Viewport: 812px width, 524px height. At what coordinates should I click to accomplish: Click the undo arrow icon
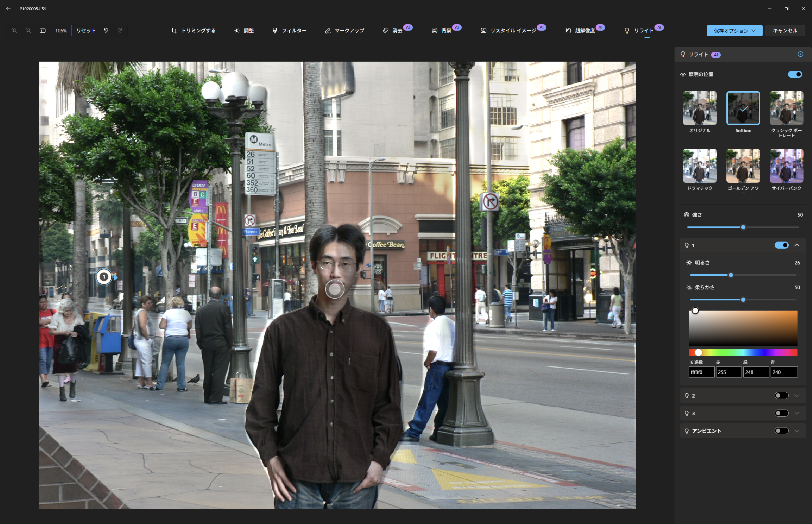point(106,31)
